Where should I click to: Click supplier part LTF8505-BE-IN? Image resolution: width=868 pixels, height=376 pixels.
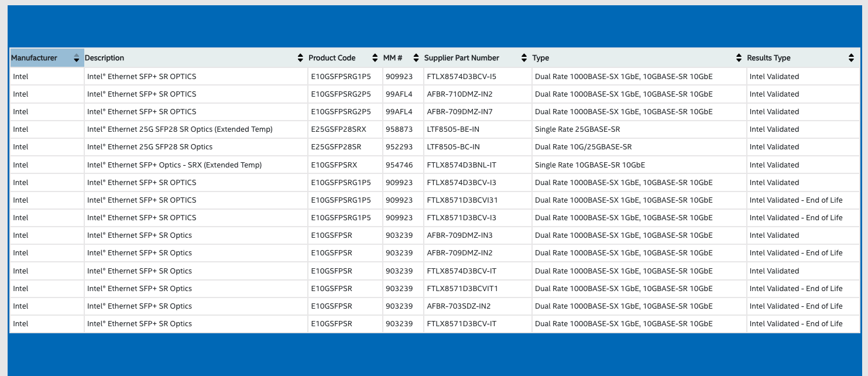pos(453,129)
